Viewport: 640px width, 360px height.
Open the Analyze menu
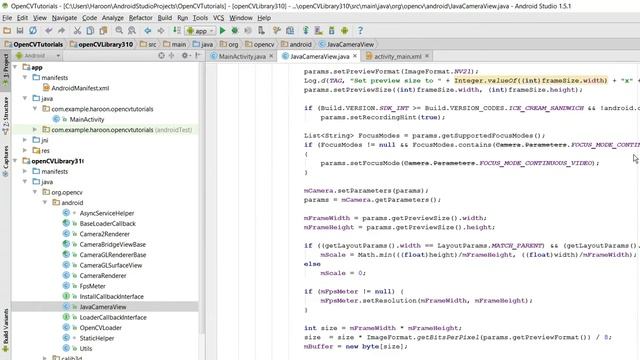pos(113,18)
